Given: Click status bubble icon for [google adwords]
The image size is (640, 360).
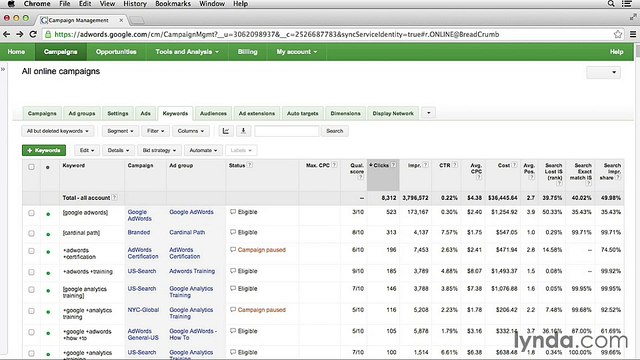Looking at the screenshot, I should [233, 212].
